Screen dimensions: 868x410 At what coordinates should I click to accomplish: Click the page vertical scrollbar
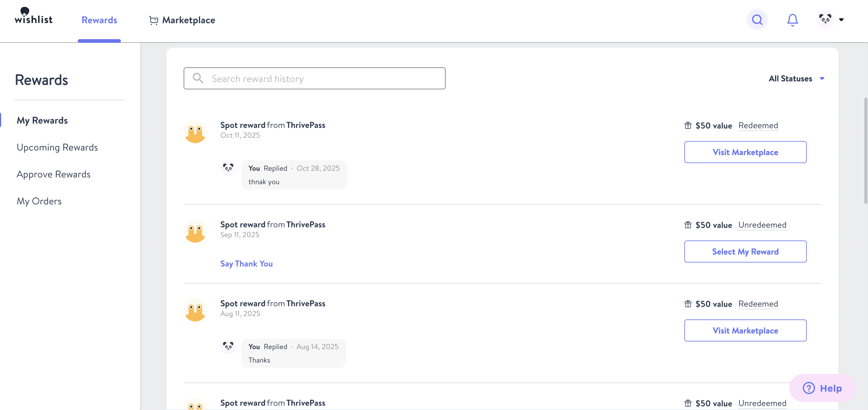pos(865,150)
